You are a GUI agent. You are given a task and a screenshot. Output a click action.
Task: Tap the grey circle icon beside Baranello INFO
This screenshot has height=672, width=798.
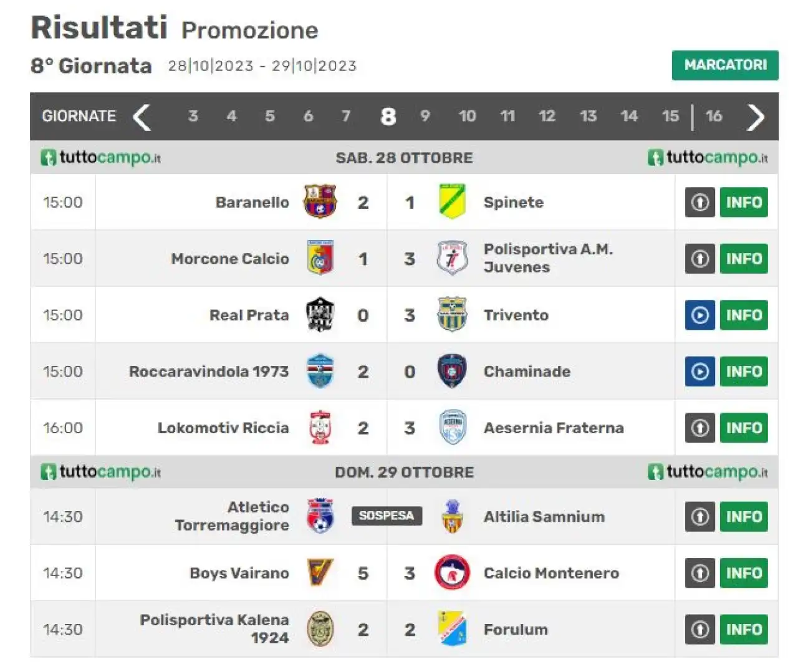(x=699, y=203)
